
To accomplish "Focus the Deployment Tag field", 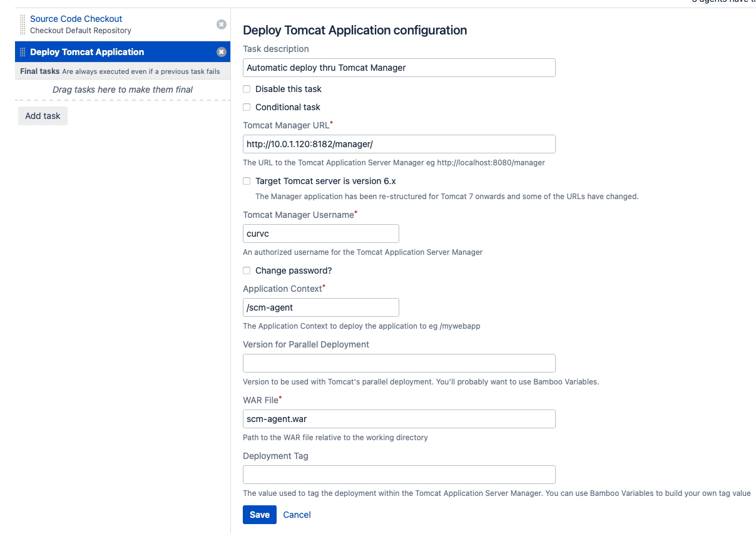I will coord(399,475).
